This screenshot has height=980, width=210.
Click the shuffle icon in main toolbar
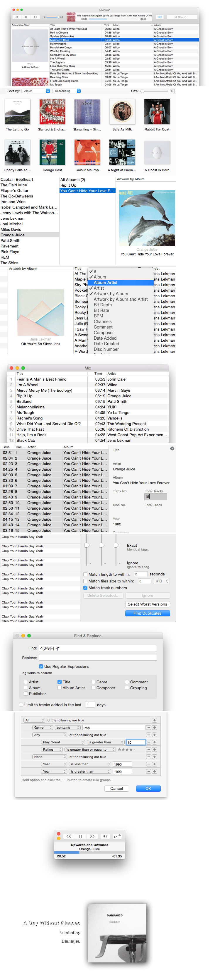(x=159, y=17)
